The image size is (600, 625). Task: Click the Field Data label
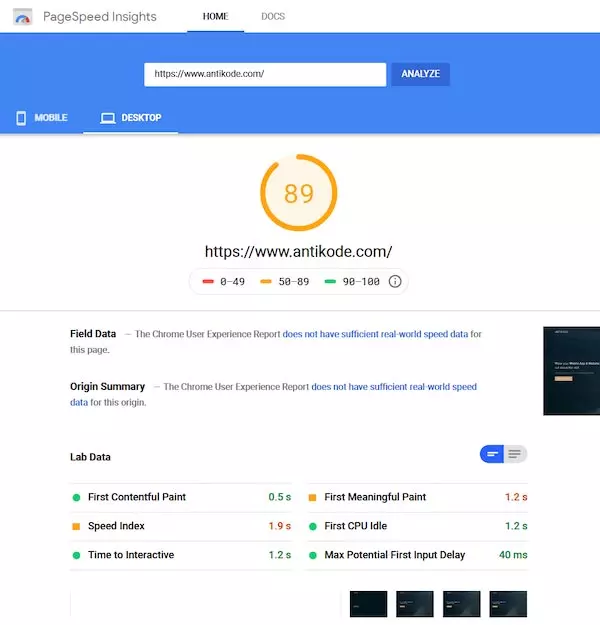[93, 334]
